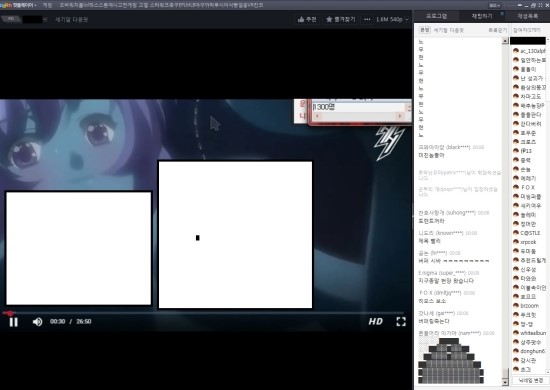Screen dimensions: 550x390
Task: Open Daum player logo menu
Action: click(x=18, y=5)
